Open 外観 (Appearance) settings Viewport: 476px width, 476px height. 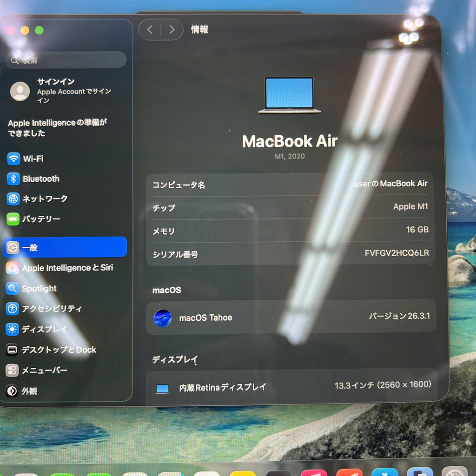pos(22,391)
